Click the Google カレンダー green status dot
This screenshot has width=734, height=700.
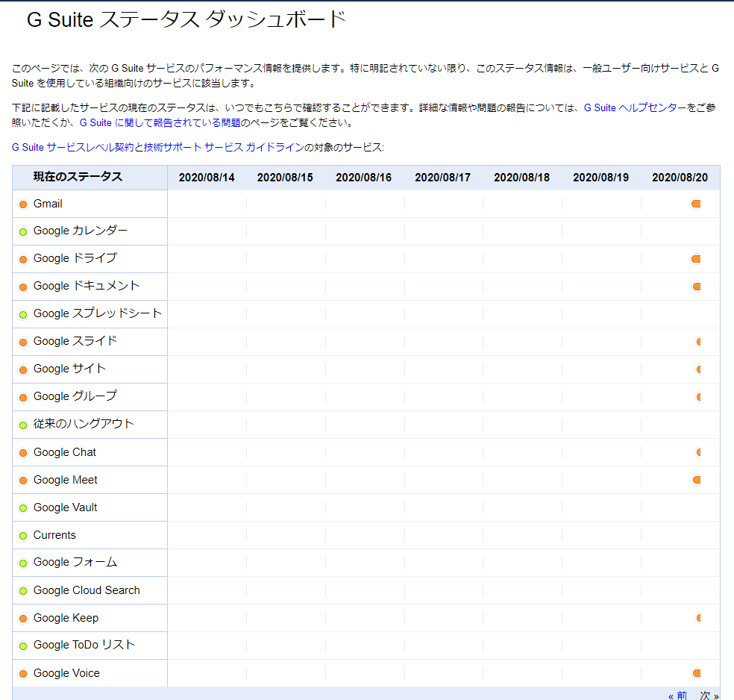[x=23, y=232]
